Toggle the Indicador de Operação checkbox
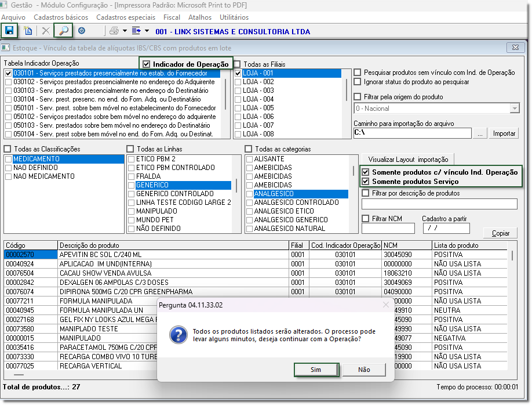This screenshot has width=532, height=405. (147, 64)
